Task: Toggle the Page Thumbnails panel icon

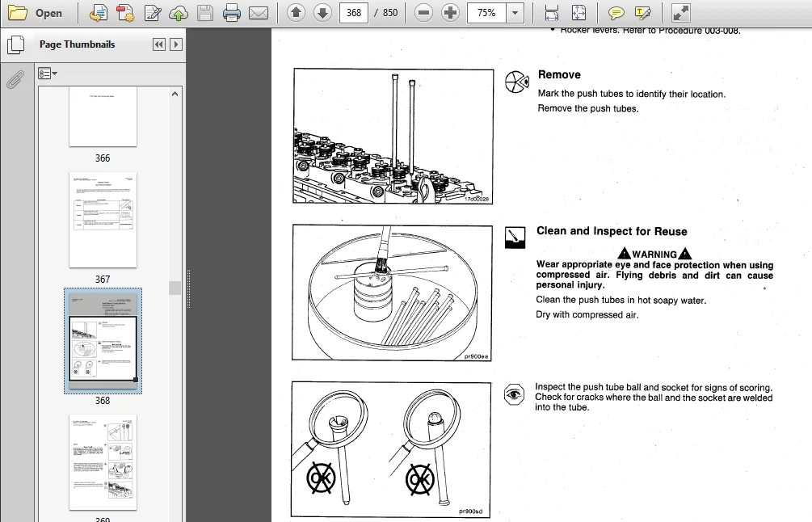Action: pyautogui.click(x=15, y=44)
